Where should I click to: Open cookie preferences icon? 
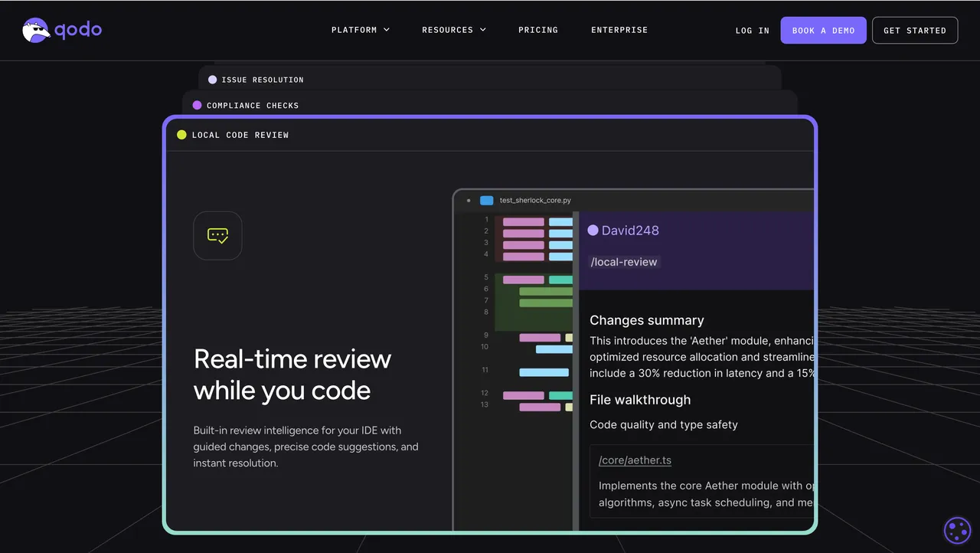click(957, 530)
